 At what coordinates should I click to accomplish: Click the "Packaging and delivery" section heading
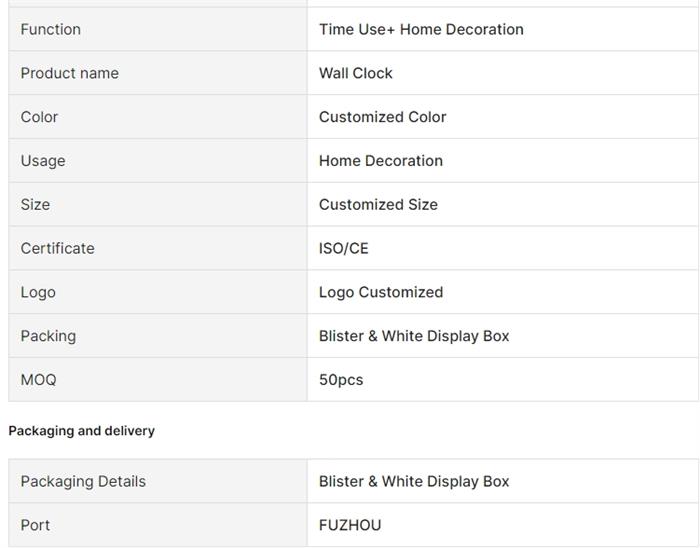(x=82, y=431)
